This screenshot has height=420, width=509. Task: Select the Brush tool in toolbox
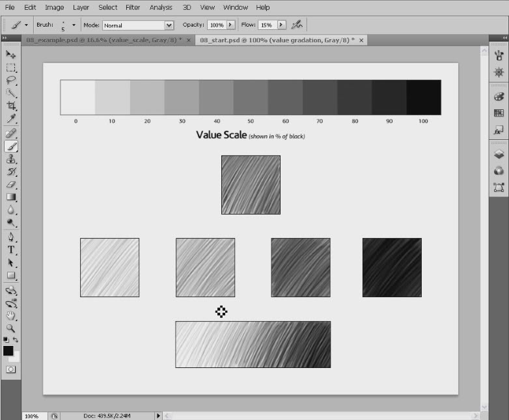click(10, 146)
